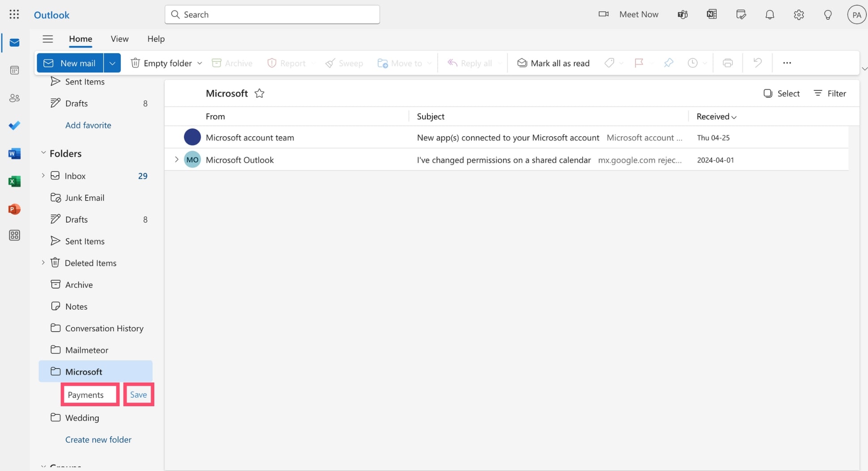Open Teams chat icon in header
This screenshot has height=471, width=868.
coord(682,14)
